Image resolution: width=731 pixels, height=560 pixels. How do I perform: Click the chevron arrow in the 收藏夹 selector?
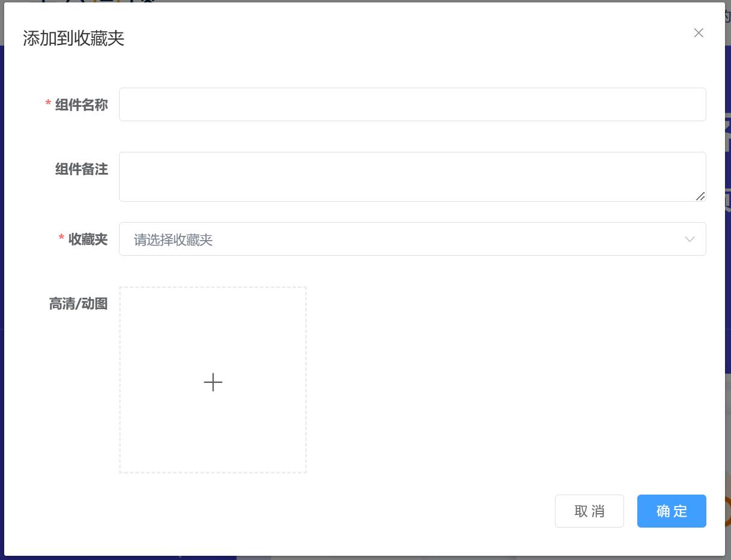(690, 239)
